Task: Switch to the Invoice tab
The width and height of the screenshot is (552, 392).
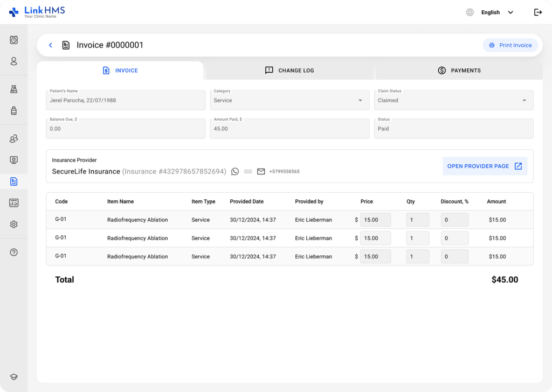Action: pos(120,71)
